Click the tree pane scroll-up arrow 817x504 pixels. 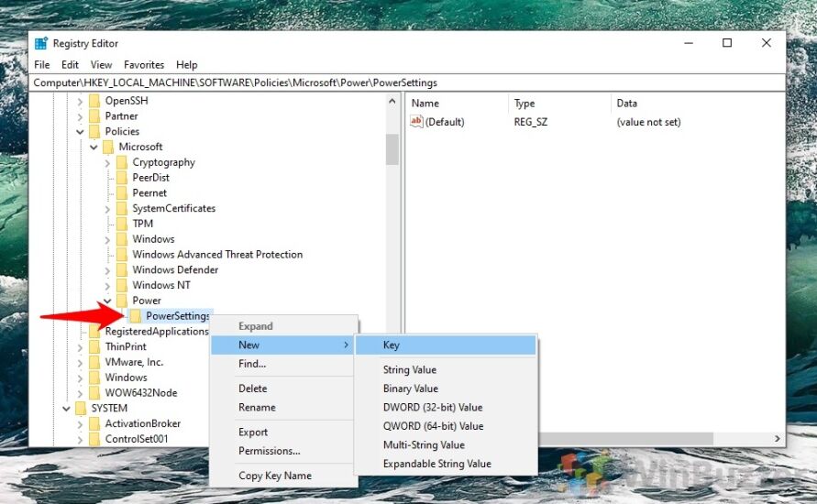tap(392, 102)
